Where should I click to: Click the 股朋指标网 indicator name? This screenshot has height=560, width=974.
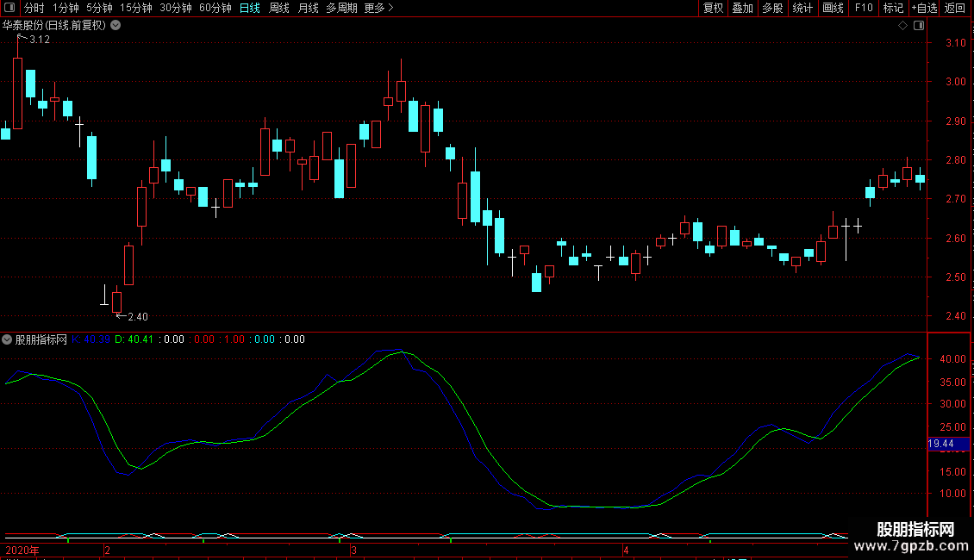tap(41, 339)
